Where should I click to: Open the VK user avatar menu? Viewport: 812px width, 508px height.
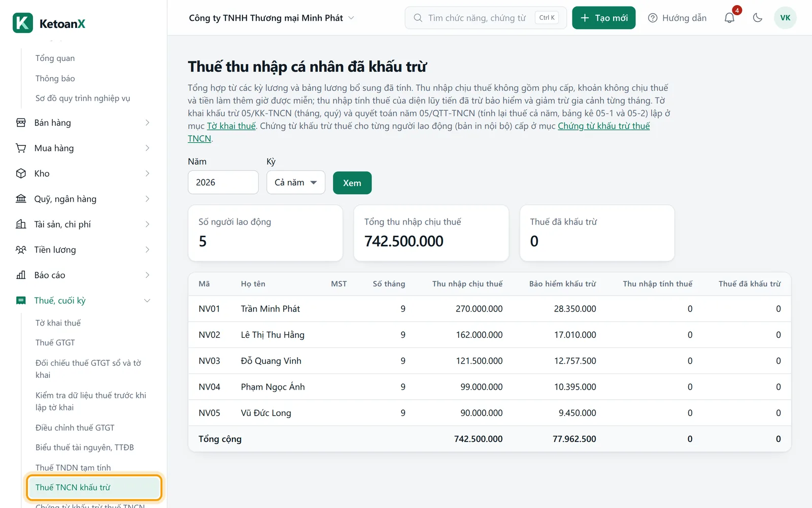785,18
